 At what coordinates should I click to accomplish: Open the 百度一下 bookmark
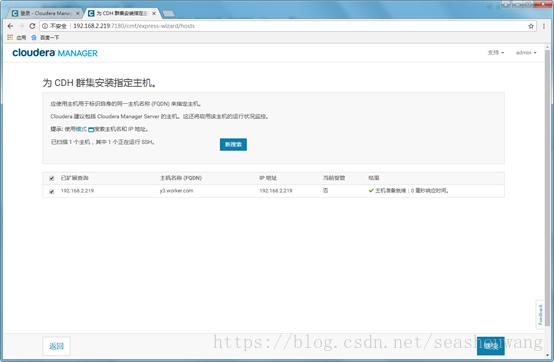coord(45,37)
